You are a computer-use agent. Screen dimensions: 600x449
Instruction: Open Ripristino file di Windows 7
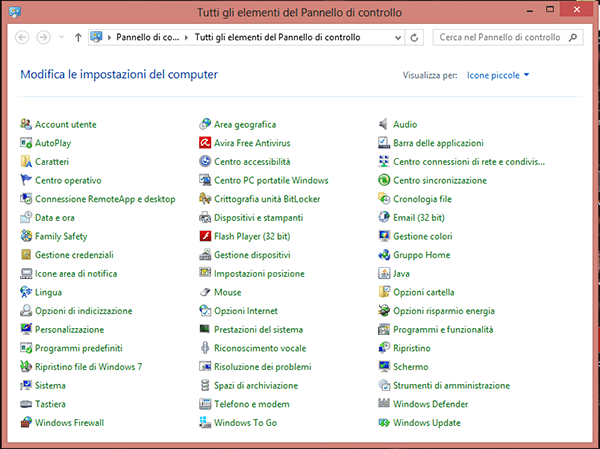click(x=88, y=367)
